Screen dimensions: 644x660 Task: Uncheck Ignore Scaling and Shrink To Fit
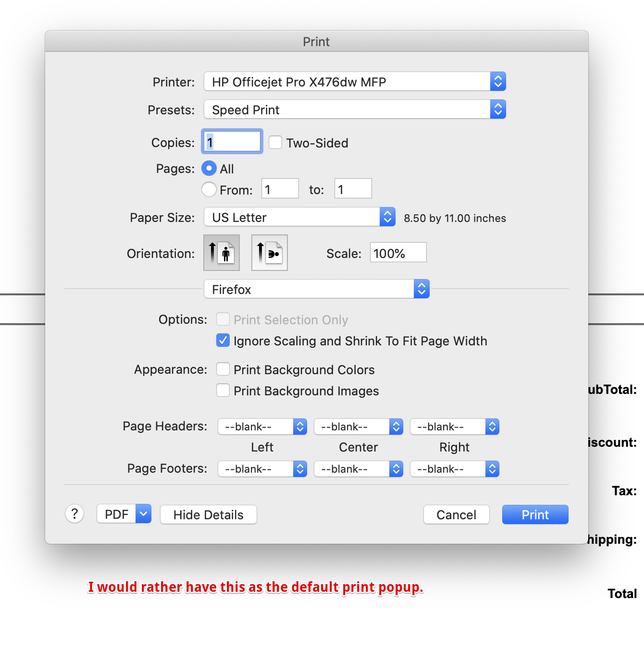223,340
